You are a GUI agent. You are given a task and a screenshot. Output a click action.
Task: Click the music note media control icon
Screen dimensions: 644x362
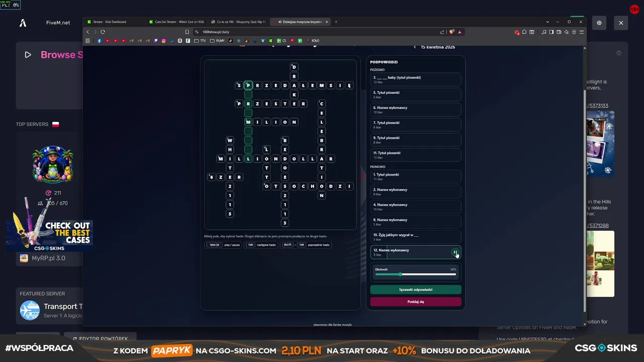(544, 32)
